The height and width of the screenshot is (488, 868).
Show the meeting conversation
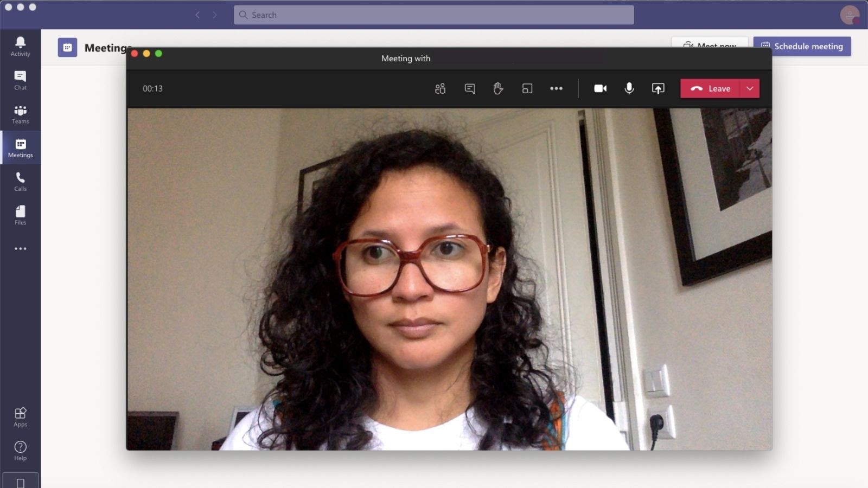coord(470,88)
